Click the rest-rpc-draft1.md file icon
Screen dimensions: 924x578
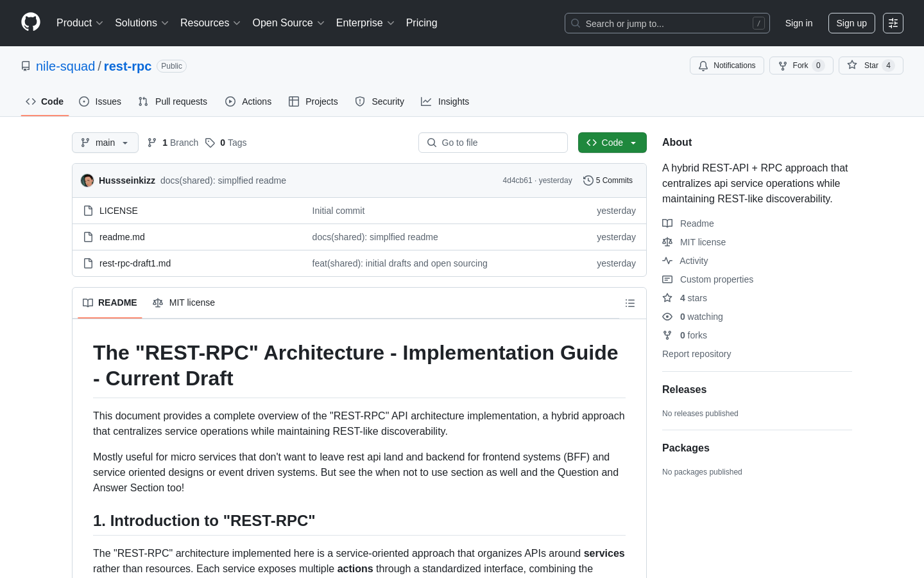pos(89,263)
